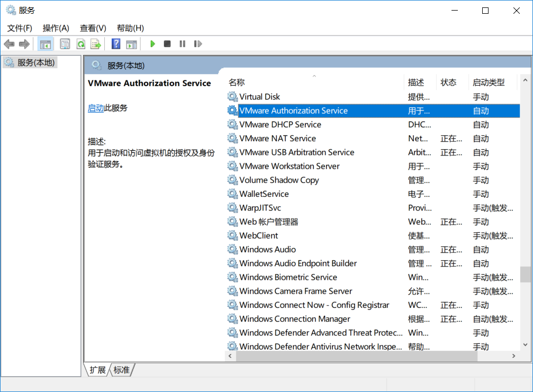Click the Back arrow toolbar icon
The image size is (533, 392).
pyautogui.click(x=9, y=44)
